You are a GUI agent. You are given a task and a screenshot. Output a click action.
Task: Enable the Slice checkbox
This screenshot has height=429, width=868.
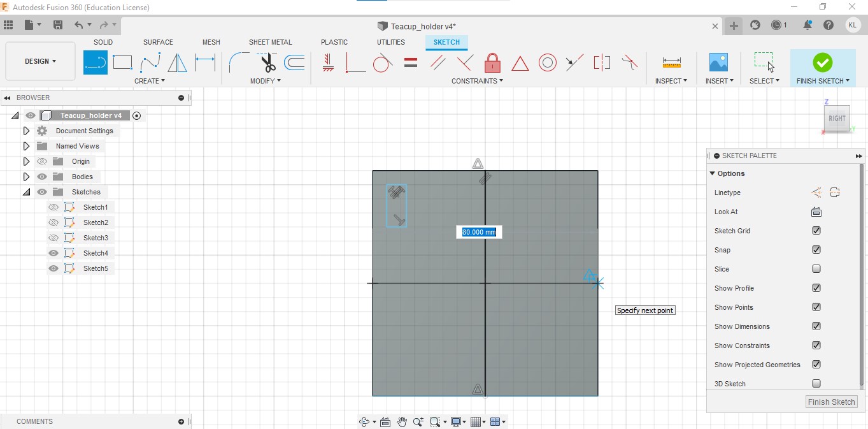tap(816, 269)
